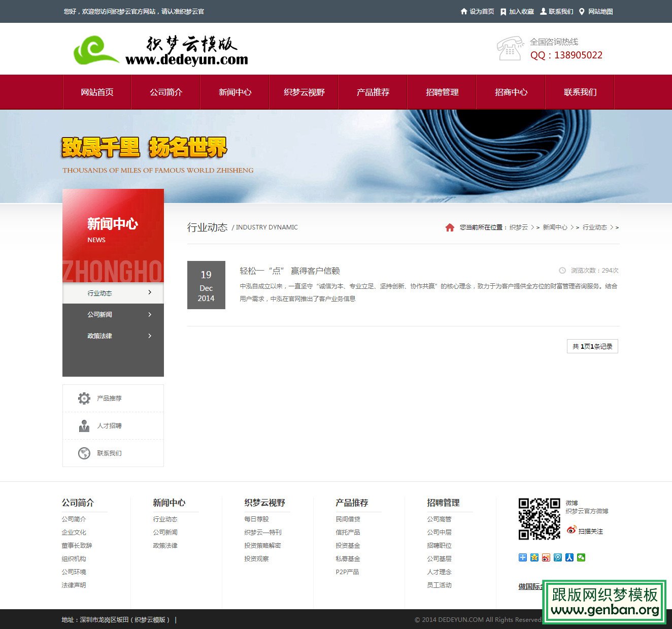
Task: Open the article 轻松一点赢得客户信赖
Action: (x=289, y=271)
